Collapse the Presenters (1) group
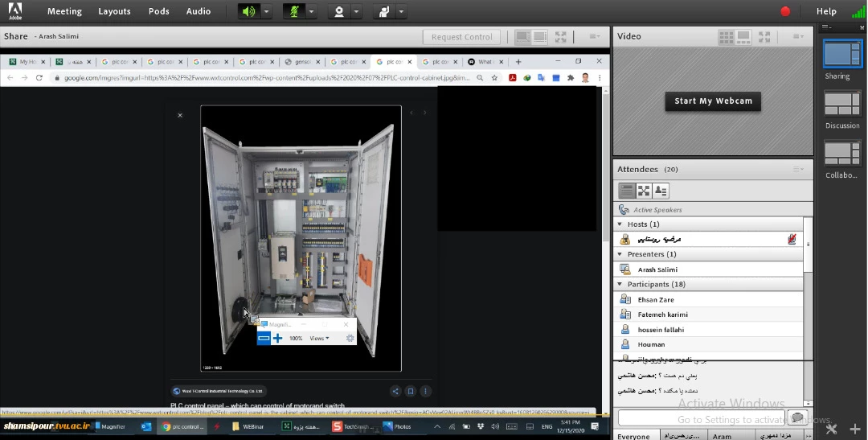Viewport: 868px width, 440px height. pyautogui.click(x=620, y=254)
